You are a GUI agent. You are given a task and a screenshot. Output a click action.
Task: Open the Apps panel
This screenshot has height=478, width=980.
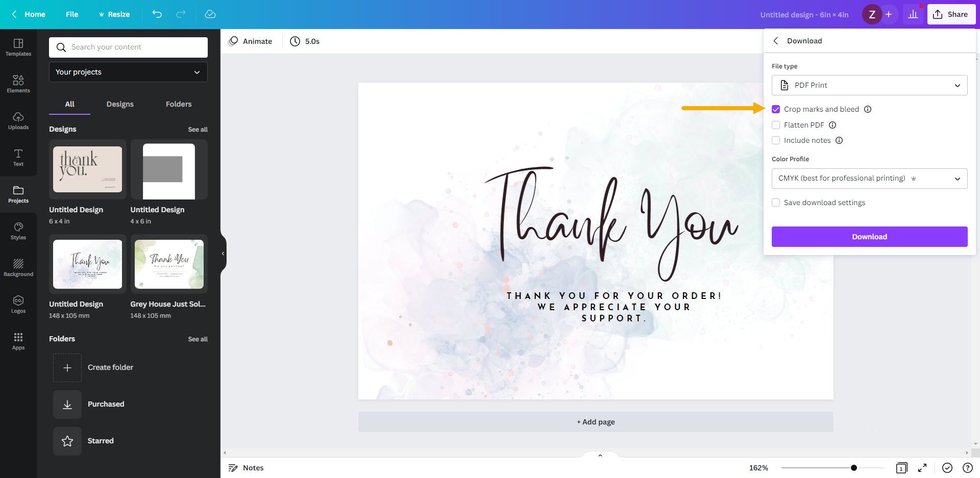(x=18, y=340)
